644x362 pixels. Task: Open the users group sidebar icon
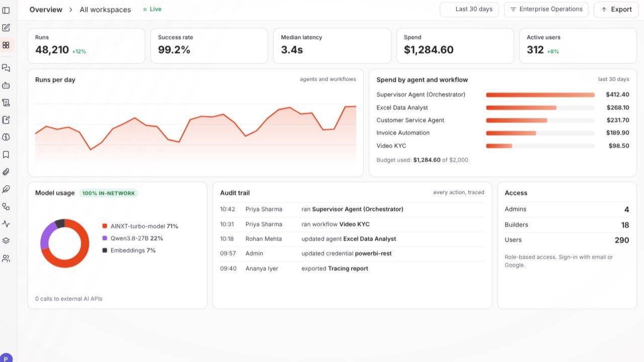[6, 258]
